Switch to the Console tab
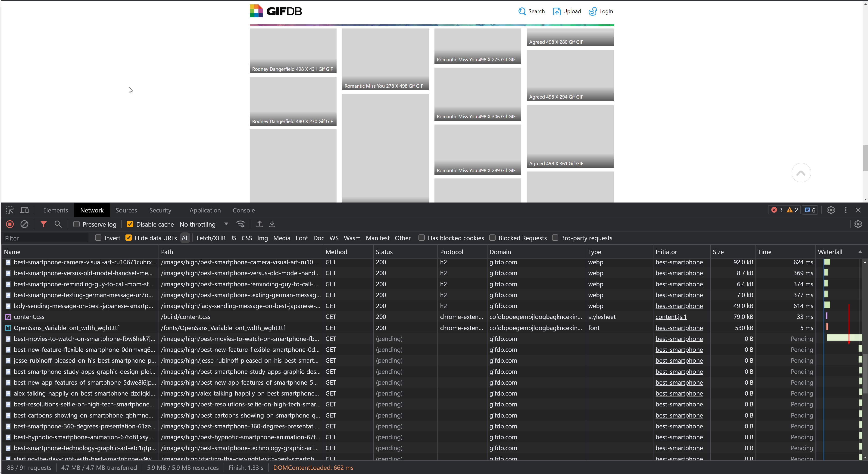868x474 pixels. point(244,210)
